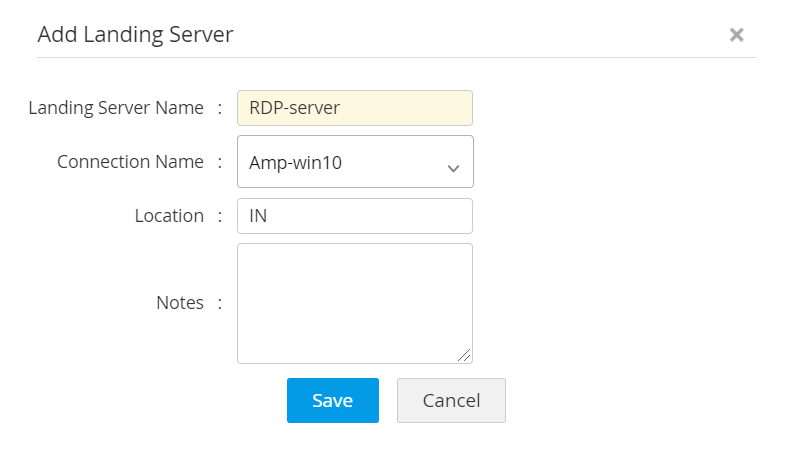Focus the Location input field
The height and width of the screenshot is (449, 797).
point(354,216)
